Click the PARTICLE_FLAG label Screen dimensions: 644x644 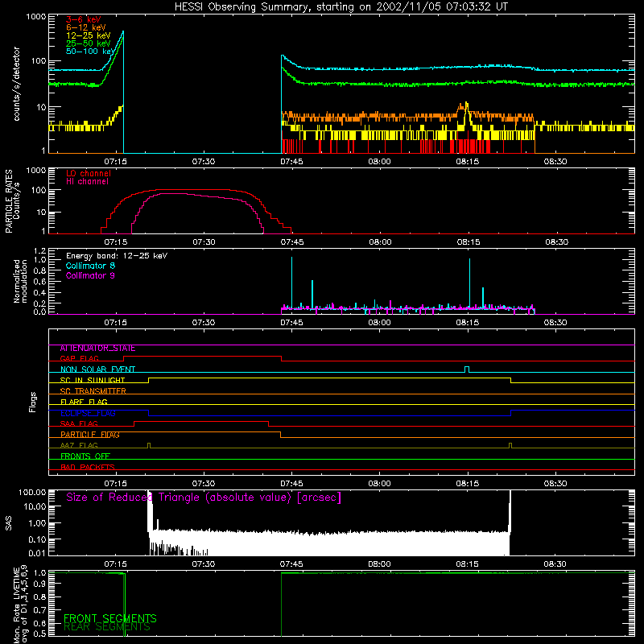90,435
